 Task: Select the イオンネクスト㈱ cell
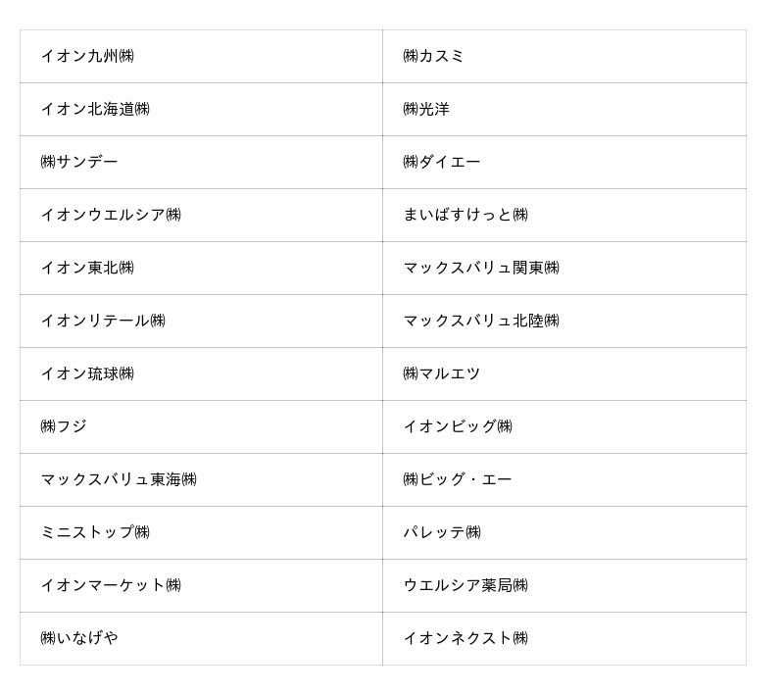pyautogui.click(x=465, y=638)
